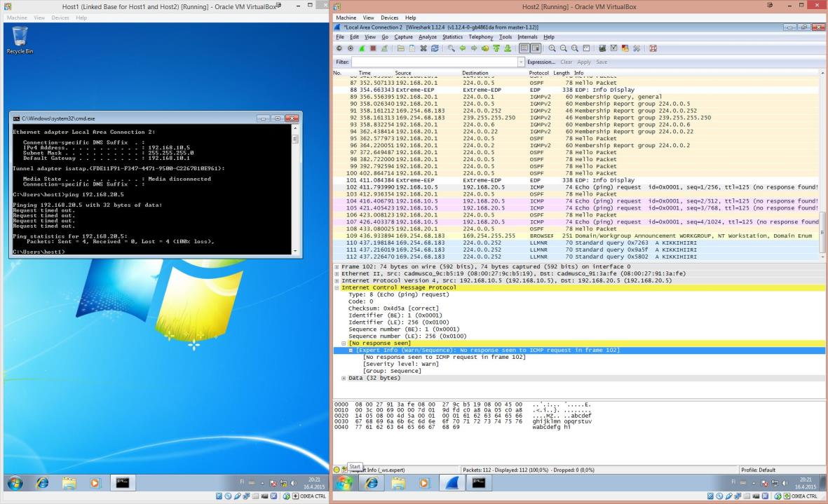This screenshot has height=504, width=828.
Task: Collapse the Internet Control Message Protocol node
Action: [337, 287]
